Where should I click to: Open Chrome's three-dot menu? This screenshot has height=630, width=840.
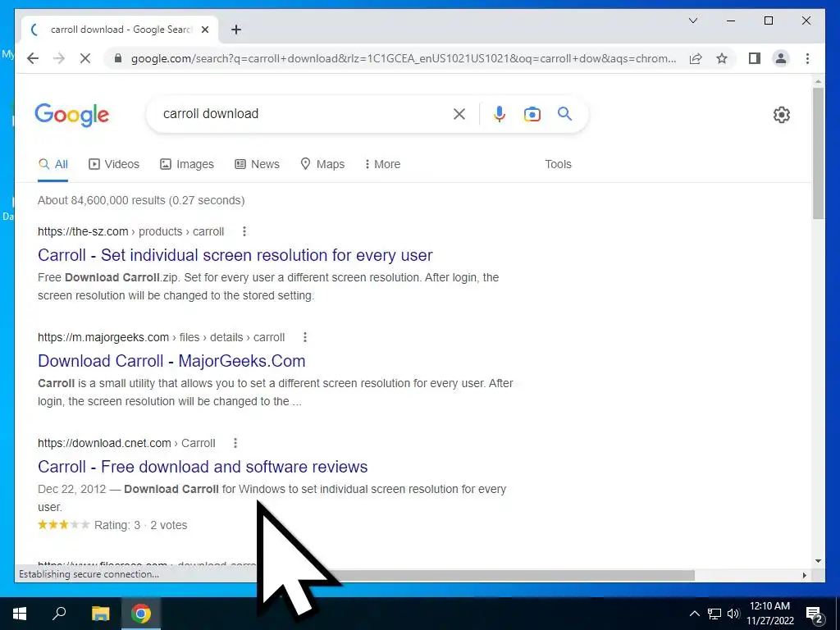pos(807,58)
